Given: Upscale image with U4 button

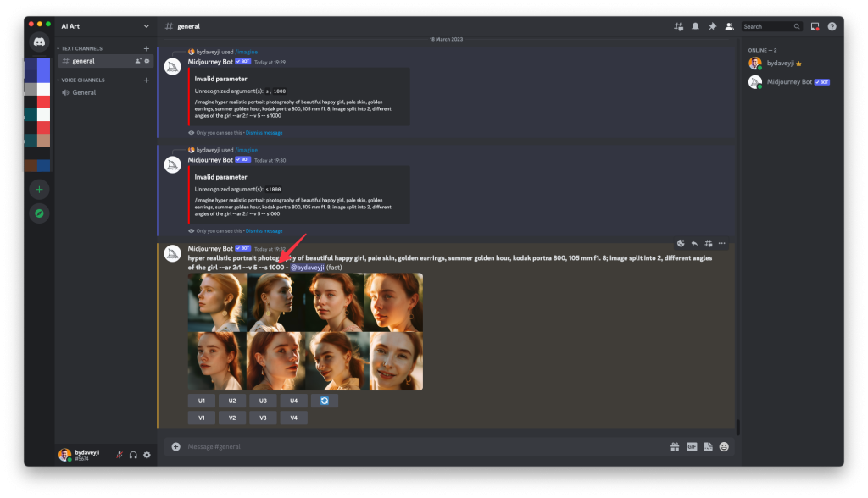Looking at the screenshot, I should coord(294,401).
